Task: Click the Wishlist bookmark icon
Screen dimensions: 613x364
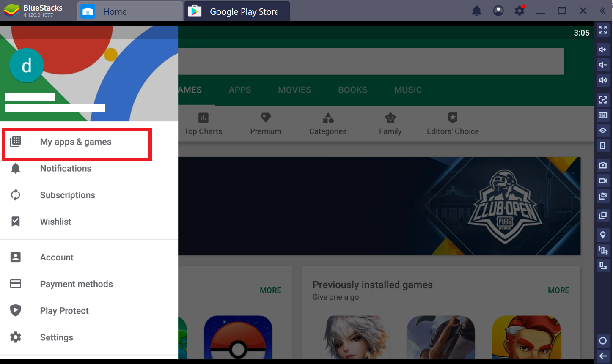Action: coord(16,222)
